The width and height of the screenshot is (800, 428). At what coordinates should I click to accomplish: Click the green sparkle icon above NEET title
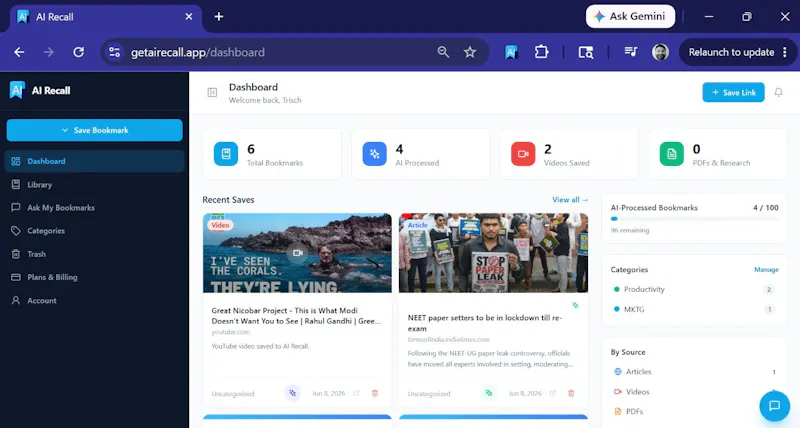576,305
